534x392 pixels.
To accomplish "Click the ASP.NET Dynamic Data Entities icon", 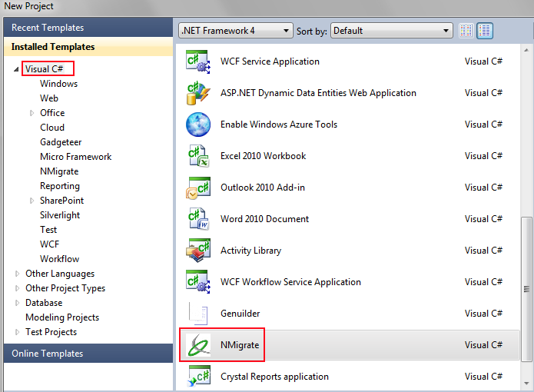I will click(x=198, y=93).
